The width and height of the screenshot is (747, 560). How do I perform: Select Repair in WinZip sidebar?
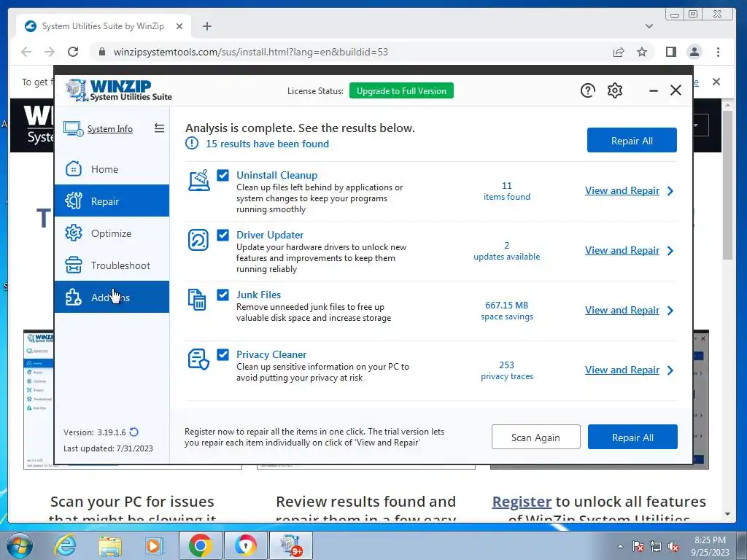(112, 201)
